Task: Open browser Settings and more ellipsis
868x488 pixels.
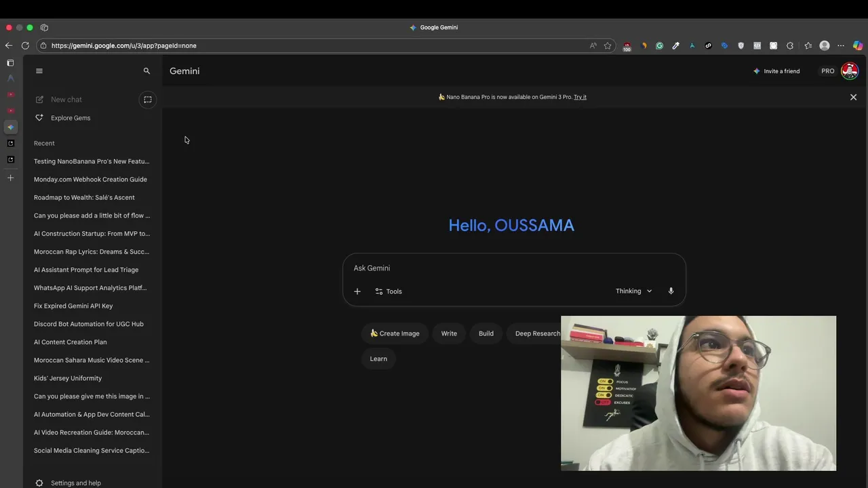Action: click(x=841, y=45)
